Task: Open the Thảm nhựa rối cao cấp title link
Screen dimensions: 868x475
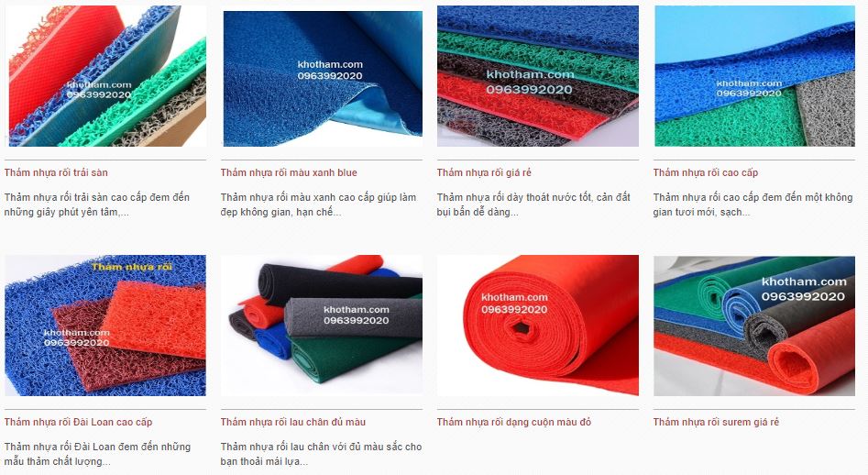Action: pyautogui.click(x=705, y=172)
